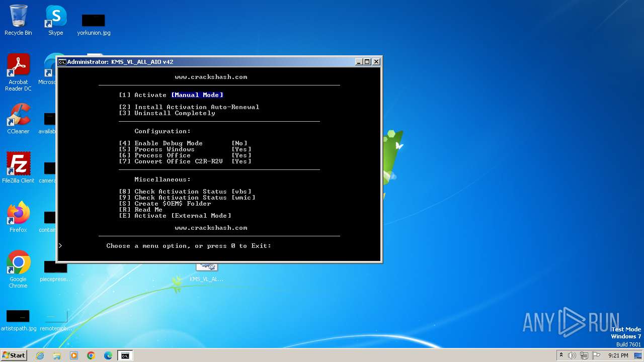The height and width of the screenshot is (362, 644).
Task: Maximize the KMS_VL_ALL_AIO console window
Action: point(367,62)
